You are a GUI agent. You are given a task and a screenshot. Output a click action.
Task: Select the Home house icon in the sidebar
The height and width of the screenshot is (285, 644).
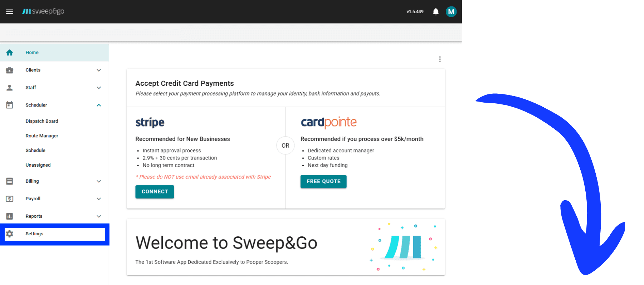click(9, 52)
